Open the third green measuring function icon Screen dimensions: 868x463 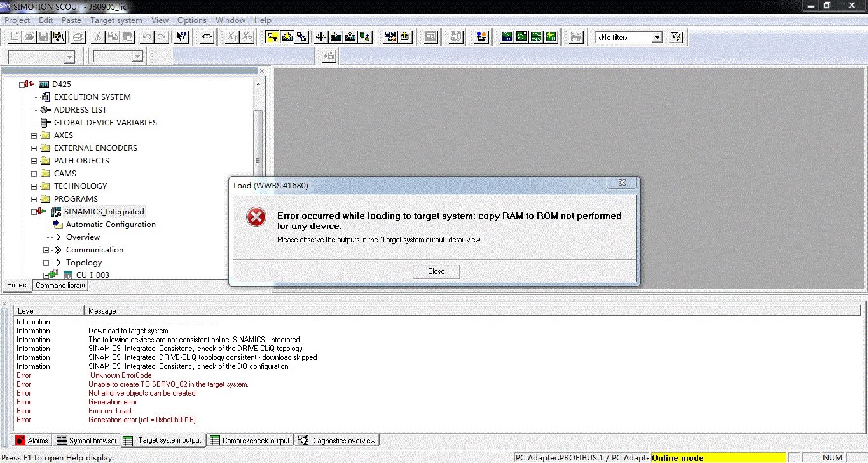[536, 37]
